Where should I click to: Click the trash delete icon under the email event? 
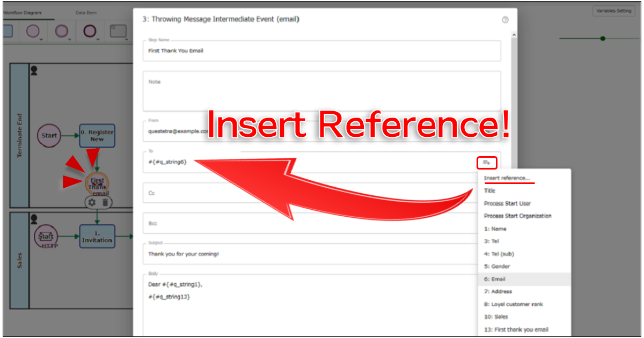105,202
